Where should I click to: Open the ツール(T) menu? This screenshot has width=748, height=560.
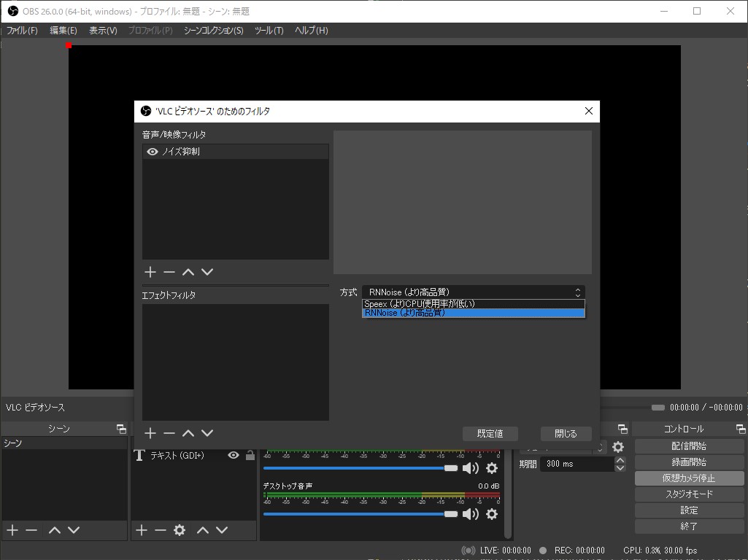coord(271,31)
